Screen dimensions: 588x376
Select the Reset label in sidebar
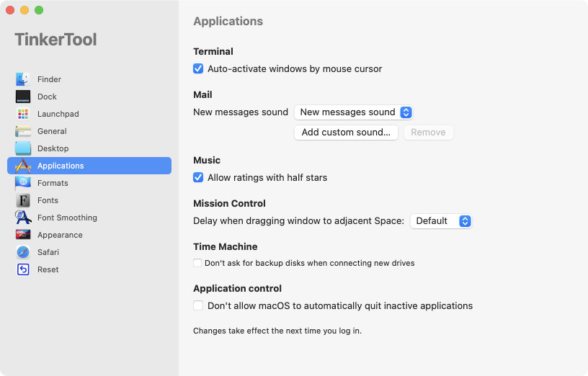pyautogui.click(x=48, y=269)
